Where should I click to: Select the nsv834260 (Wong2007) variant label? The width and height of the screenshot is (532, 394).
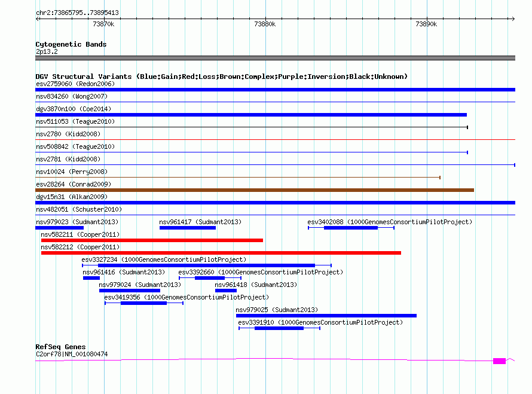point(72,96)
